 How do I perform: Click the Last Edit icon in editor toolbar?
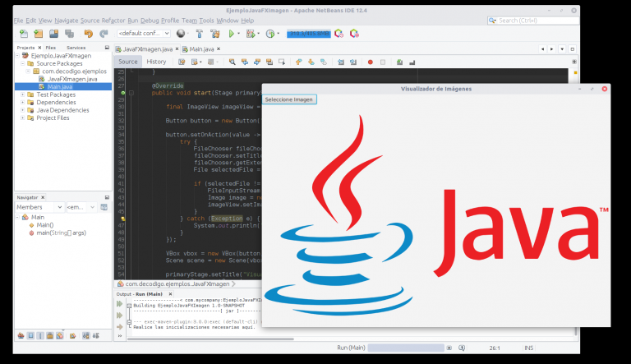pyautogui.click(x=182, y=62)
